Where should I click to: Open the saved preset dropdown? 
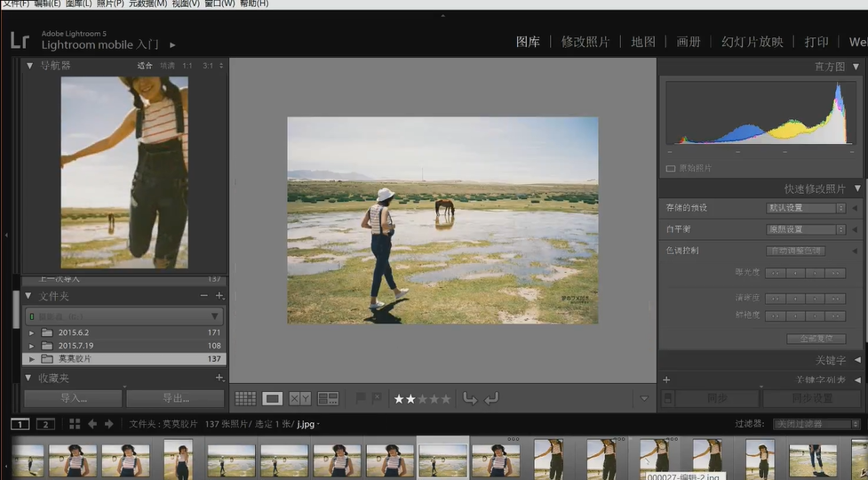click(x=806, y=208)
